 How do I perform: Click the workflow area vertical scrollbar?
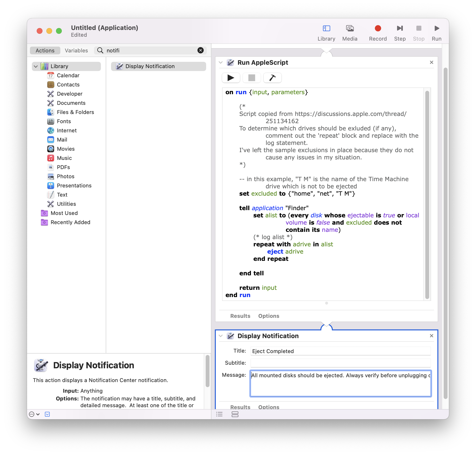pos(445,233)
